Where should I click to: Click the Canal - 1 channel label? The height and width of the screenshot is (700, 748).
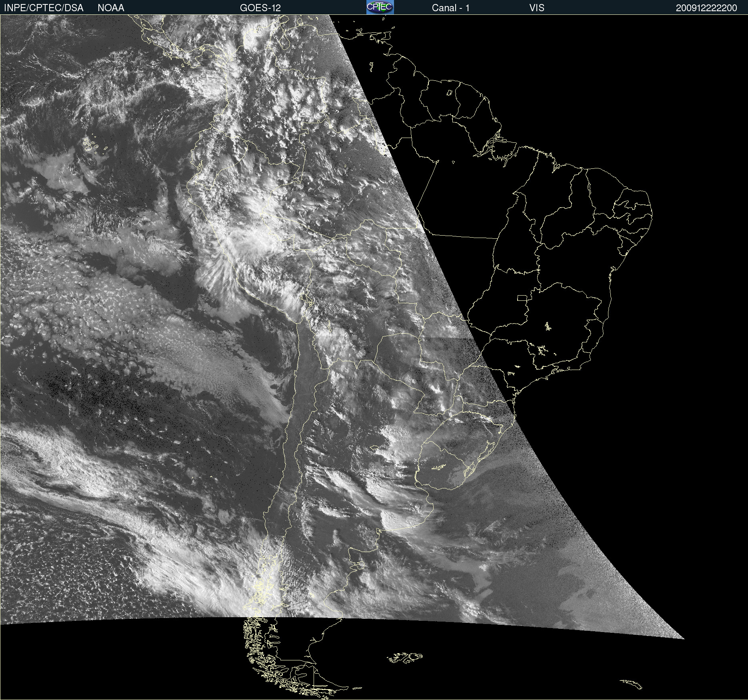click(x=450, y=8)
